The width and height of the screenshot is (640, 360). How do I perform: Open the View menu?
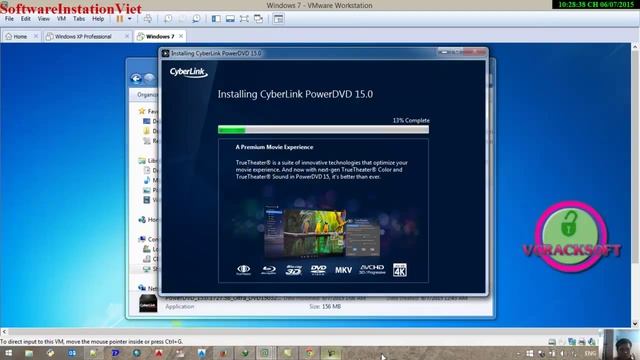tap(43, 19)
